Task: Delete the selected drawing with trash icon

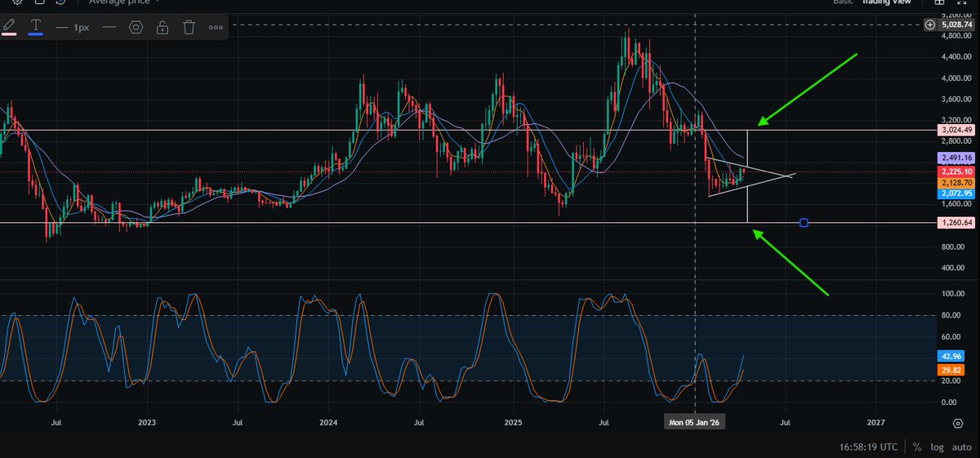Action: (189, 27)
